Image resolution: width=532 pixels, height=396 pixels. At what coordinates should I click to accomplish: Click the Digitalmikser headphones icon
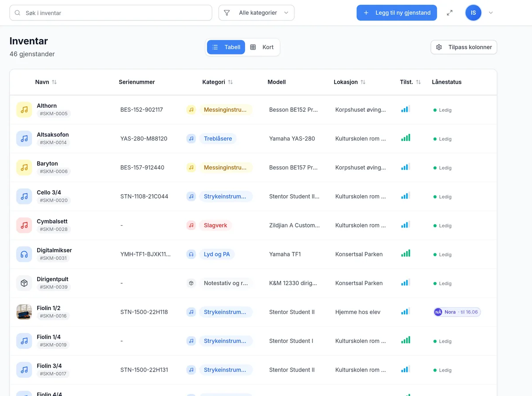24,254
